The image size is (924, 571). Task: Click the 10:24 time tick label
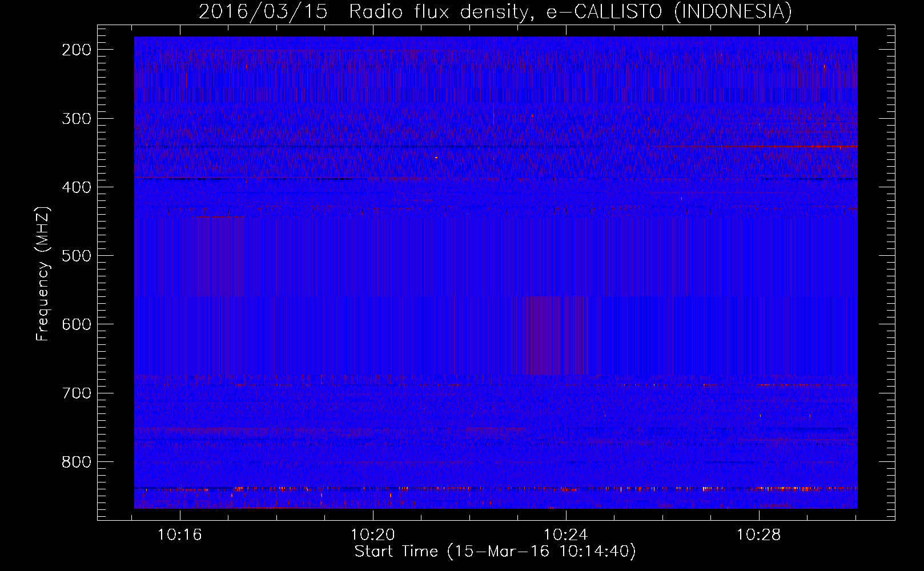566,534
